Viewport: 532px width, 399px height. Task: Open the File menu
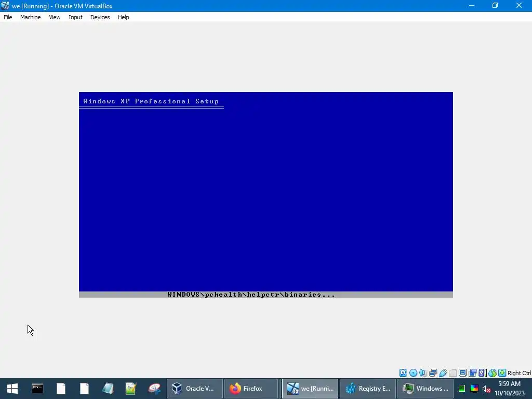point(8,17)
